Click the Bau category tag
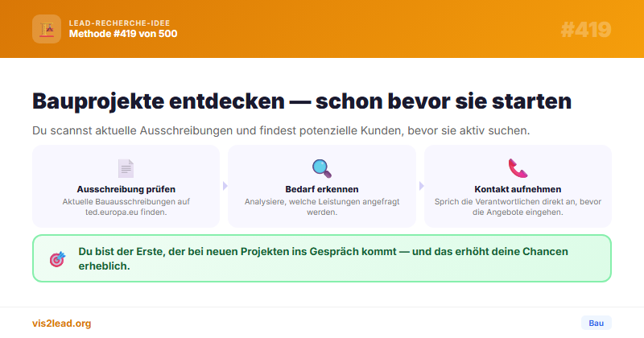This screenshot has width=644, height=338. pos(596,324)
